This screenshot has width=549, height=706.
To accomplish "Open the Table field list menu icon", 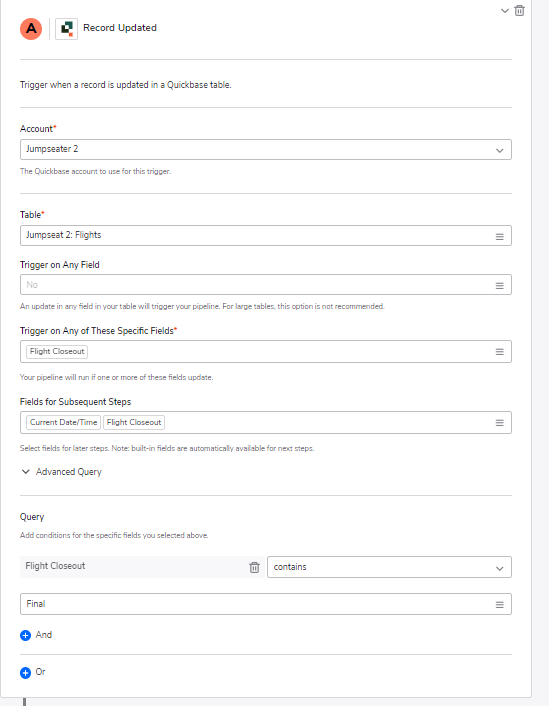I will pyautogui.click(x=499, y=236).
